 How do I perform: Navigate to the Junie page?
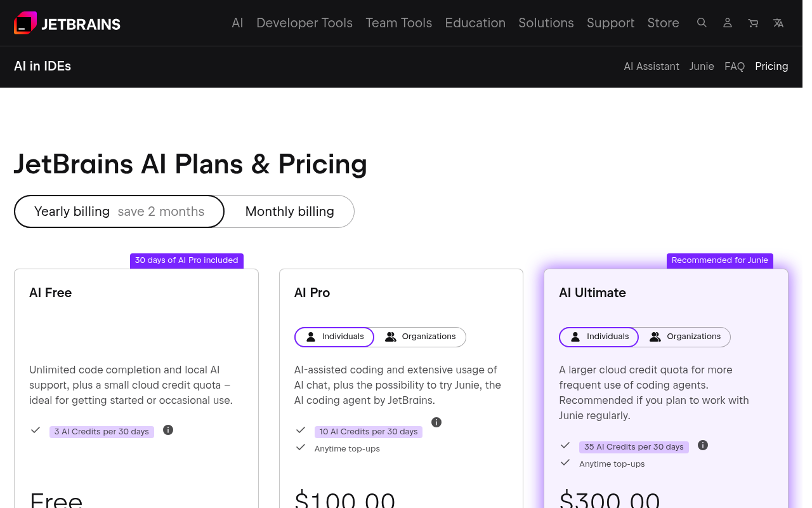click(702, 66)
